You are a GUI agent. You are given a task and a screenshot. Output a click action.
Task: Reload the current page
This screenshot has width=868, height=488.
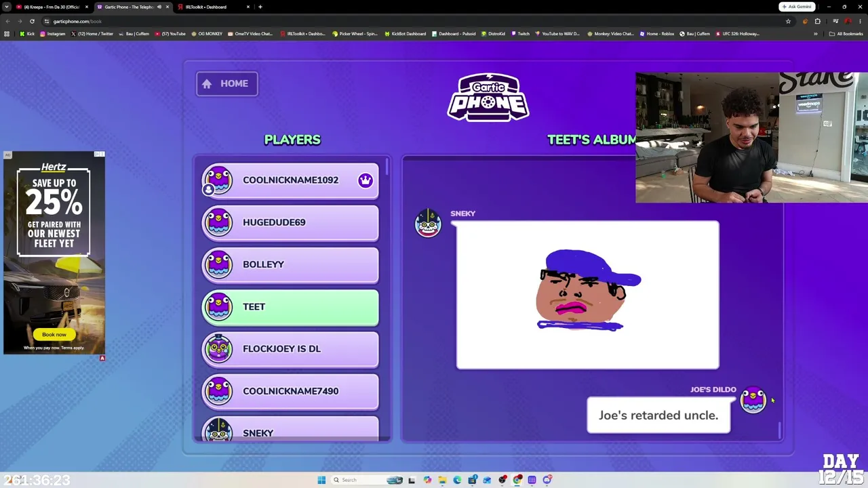point(32,21)
